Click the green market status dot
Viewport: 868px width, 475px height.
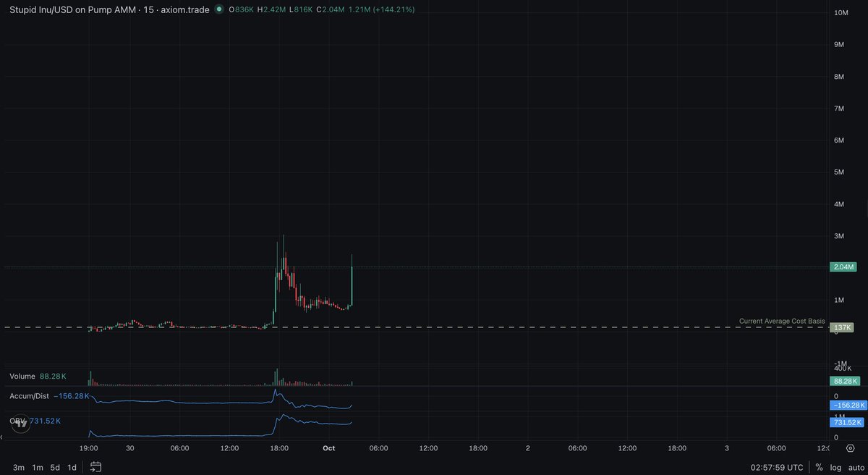coord(220,9)
